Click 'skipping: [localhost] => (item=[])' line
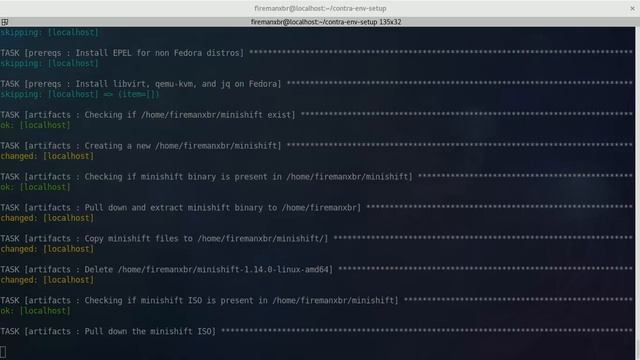Screen dimensions: 640x360 80,94
